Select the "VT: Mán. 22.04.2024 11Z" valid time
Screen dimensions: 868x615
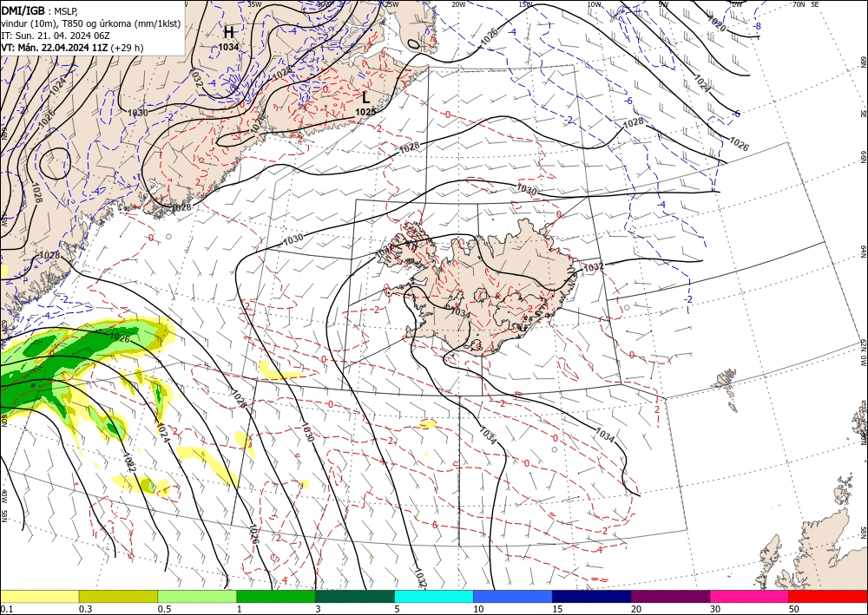[55, 48]
